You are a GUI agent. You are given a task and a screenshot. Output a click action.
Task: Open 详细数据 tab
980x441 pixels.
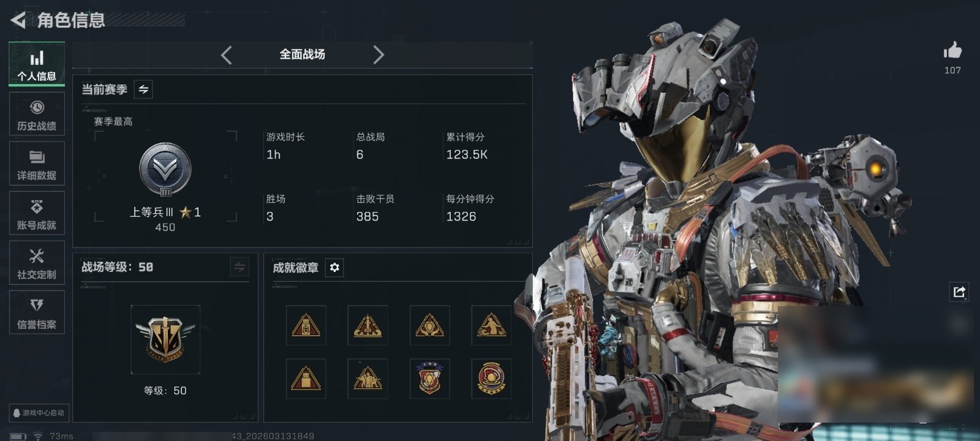coord(37,164)
